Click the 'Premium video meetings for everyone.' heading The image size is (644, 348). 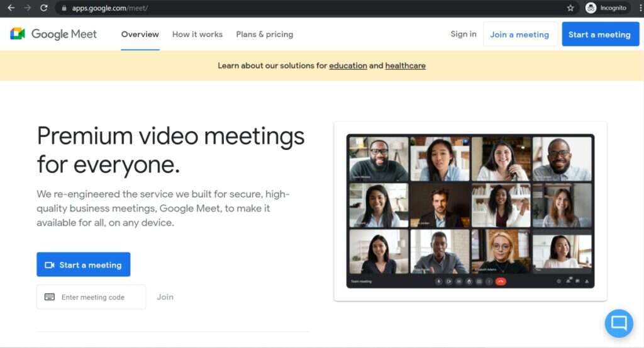tap(170, 150)
